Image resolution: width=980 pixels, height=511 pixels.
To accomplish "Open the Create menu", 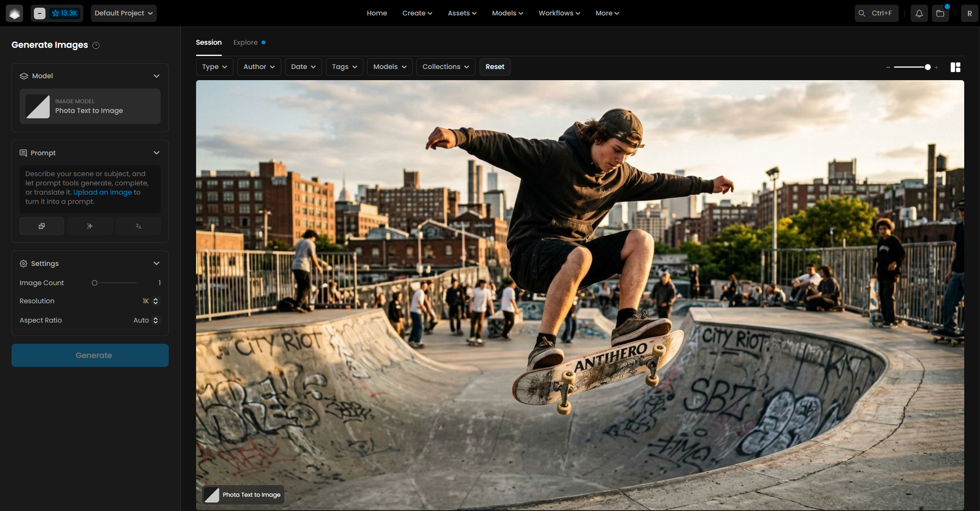I will (x=417, y=13).
